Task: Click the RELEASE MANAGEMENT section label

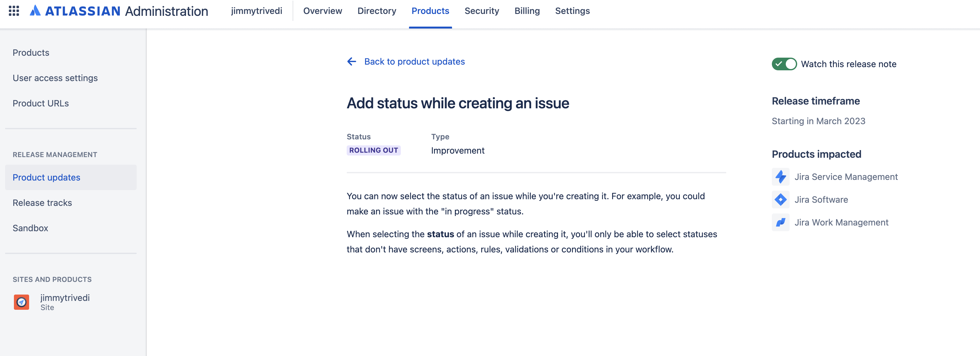Action: pyautogui.click(x=55, y=155)
